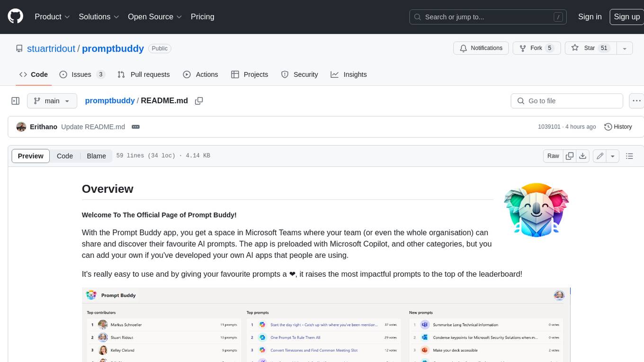The image size is (644, 362).
Task: Click the '4 hours ago' timestamp
Action: [x=580, y=127]
